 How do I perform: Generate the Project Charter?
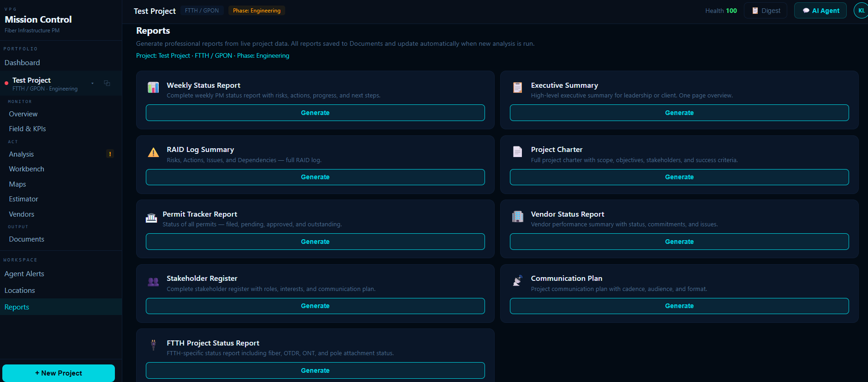point(679,177)
